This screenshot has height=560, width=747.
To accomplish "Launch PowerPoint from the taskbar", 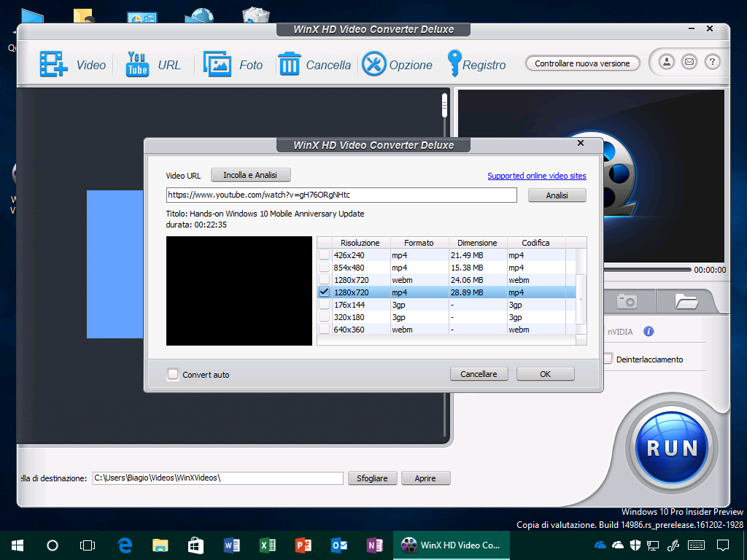I will pyautogui.click(x=303, y=545).
